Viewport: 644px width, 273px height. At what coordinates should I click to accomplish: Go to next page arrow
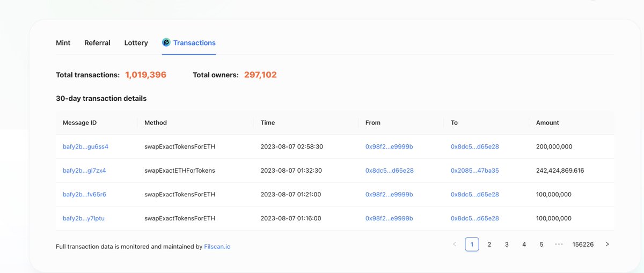(607, 244)
